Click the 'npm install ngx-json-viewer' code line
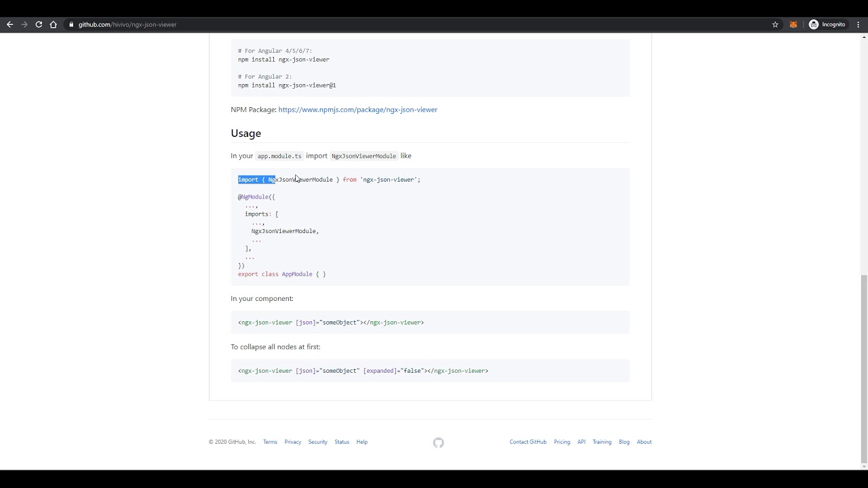Image resolution: width=868 pixels, height=488 pixels. pyautogui.click(x=283, y=60)
